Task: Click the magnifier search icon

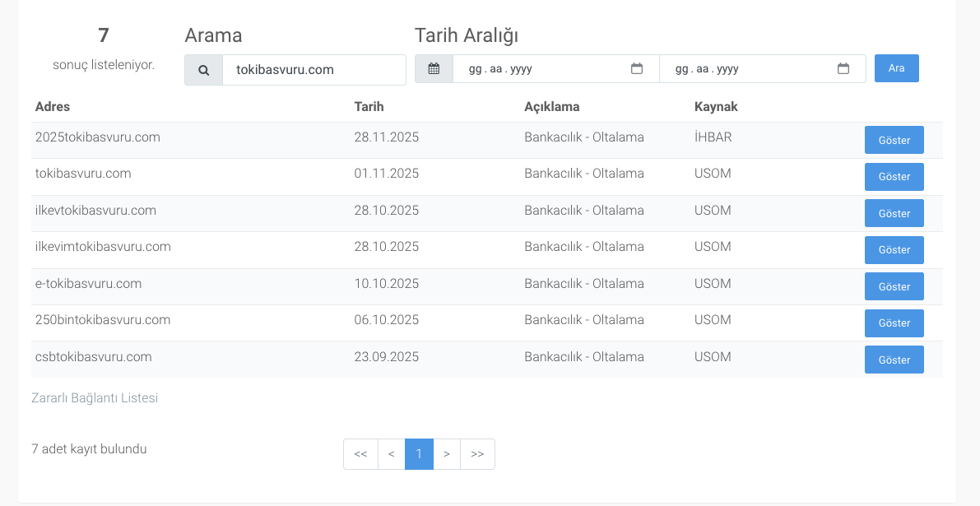Action: pyautogui.click(x=204, y=70)
